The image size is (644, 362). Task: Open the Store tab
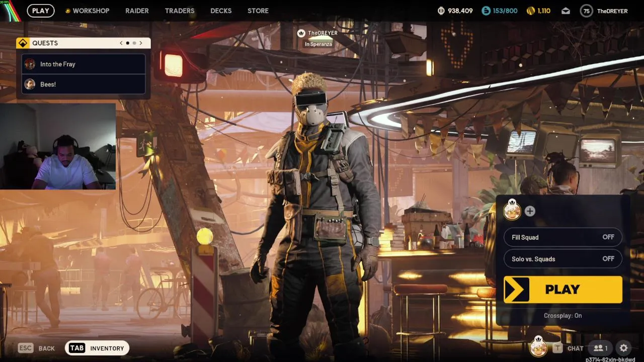coord(258,11)
